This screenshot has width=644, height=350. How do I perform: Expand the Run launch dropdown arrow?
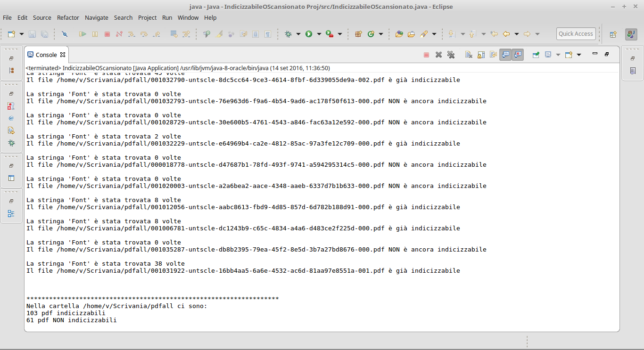pyautogui.click(x=319, y=34)
